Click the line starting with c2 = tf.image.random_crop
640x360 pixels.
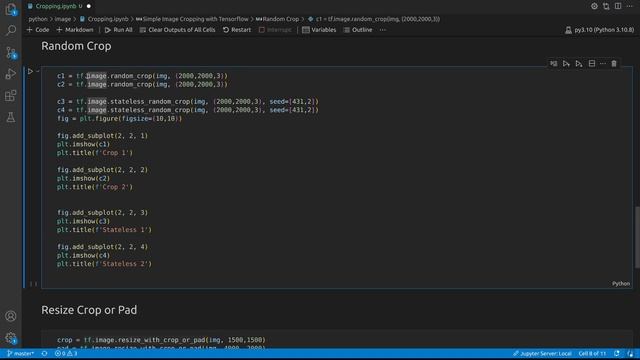point(142,84)
